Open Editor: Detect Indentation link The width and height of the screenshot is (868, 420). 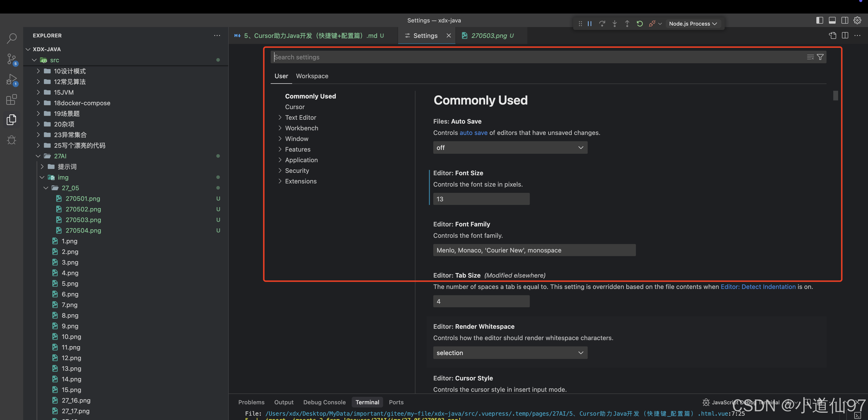click(x=758, y=287)
